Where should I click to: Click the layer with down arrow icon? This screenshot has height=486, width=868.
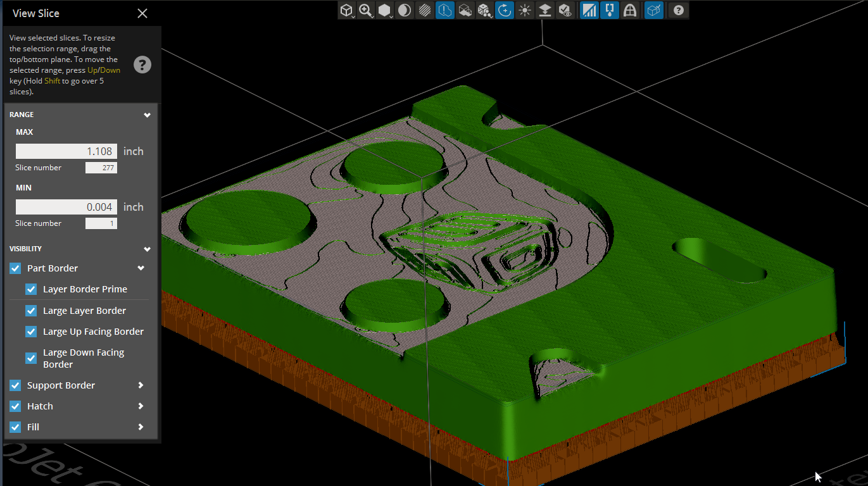click(x=544, y=10)
